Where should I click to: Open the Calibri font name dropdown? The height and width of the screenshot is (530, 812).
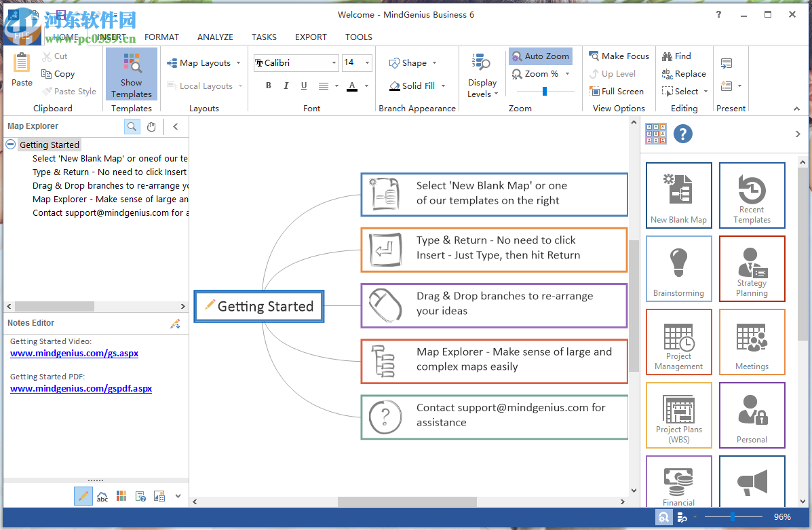point(334,63)
